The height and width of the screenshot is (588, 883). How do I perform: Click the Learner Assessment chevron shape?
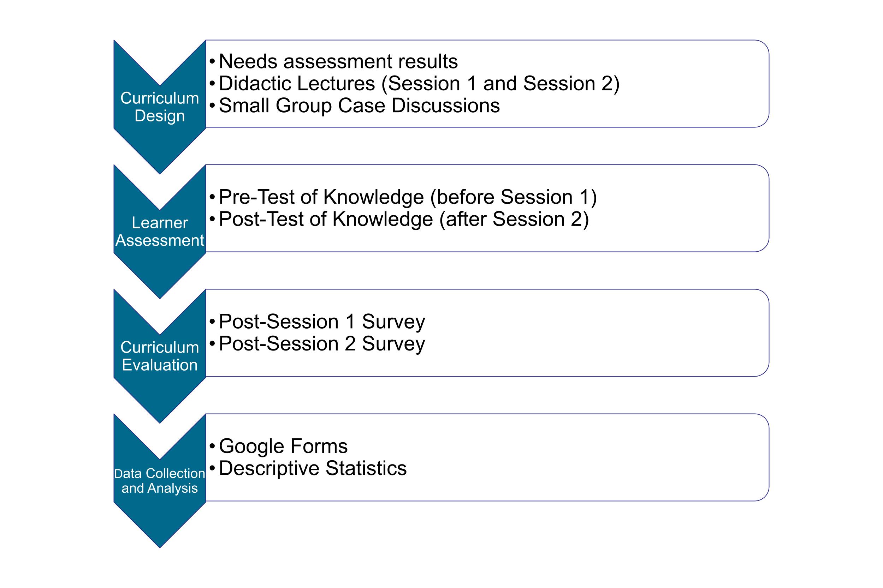click(x=160, y=232)
